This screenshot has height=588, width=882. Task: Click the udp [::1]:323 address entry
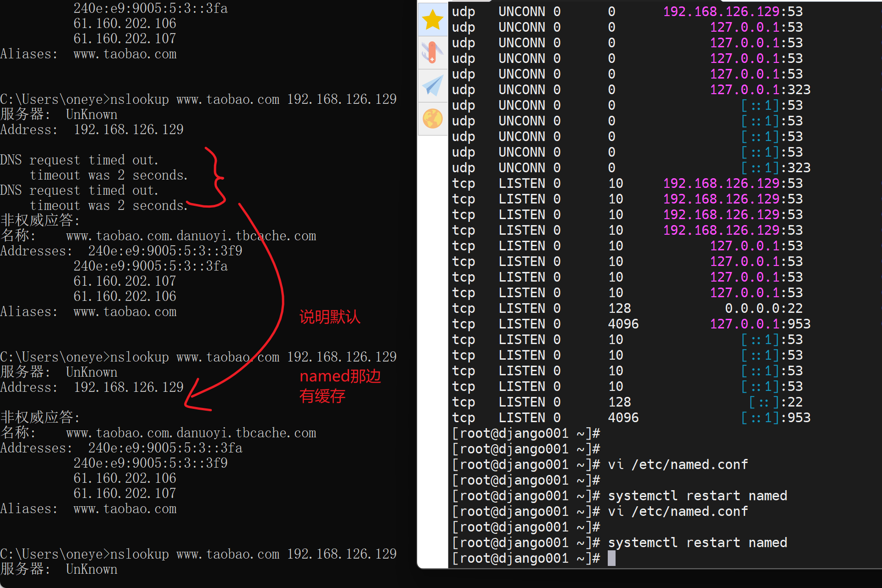click(775, 168)
